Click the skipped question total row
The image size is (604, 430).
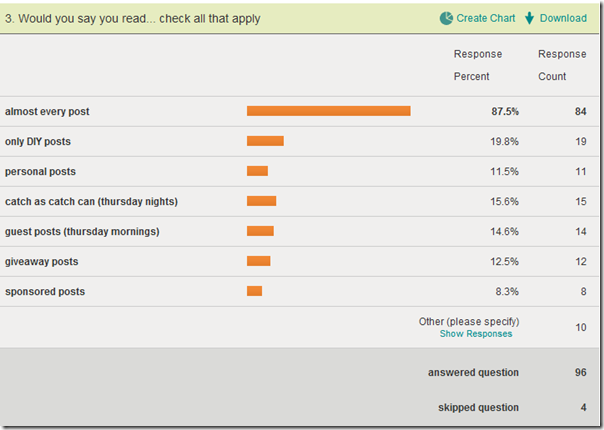coord(478,407)
